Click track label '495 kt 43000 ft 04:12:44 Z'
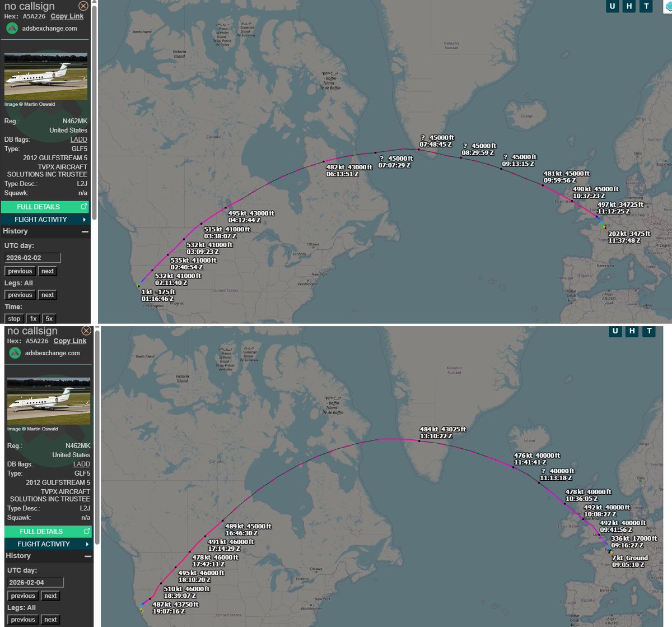672x627 pixels. [x=251, y=217]
